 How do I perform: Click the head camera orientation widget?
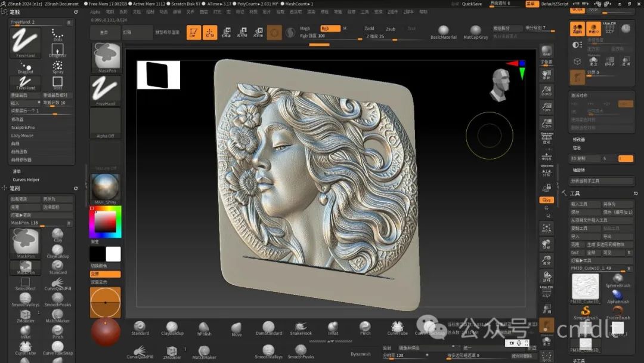click(500, 85)
